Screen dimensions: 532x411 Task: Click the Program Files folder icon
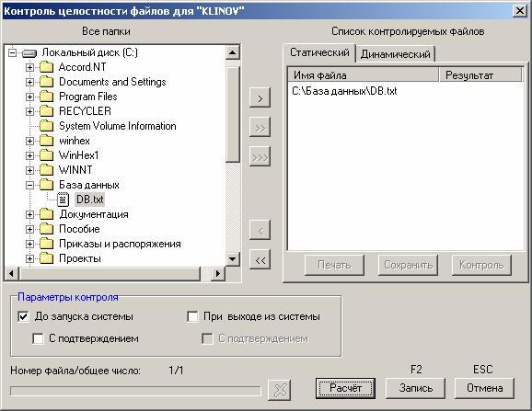(x=47, y=97)
